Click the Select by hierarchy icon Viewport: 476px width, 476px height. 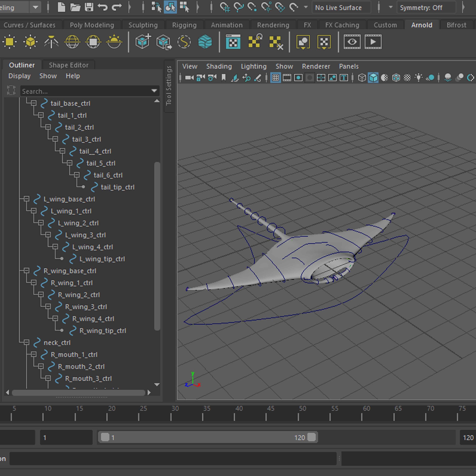click(156, 7)
